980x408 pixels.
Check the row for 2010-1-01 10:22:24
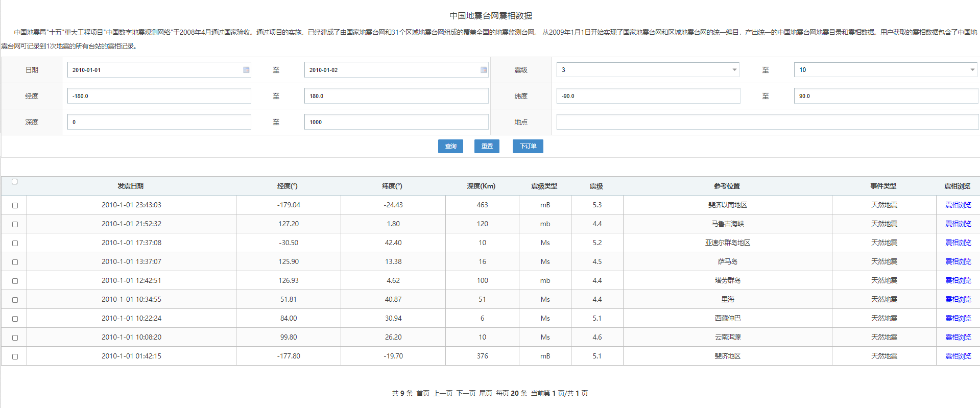coord(15,319)
